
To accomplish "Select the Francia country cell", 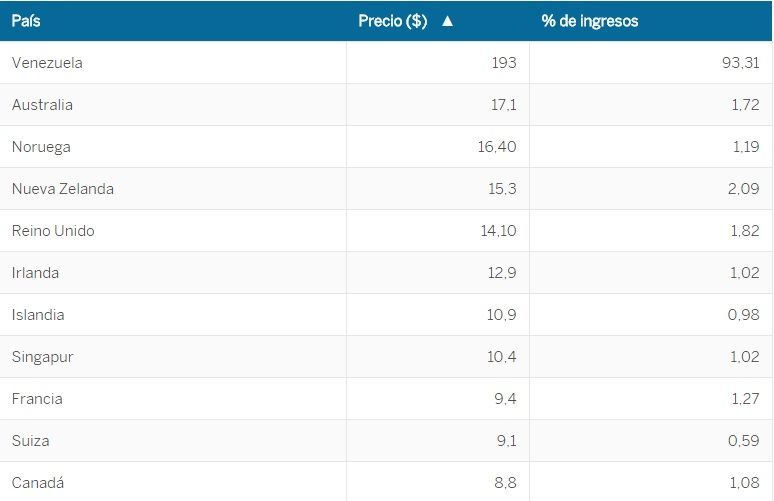I will (37, 399).
